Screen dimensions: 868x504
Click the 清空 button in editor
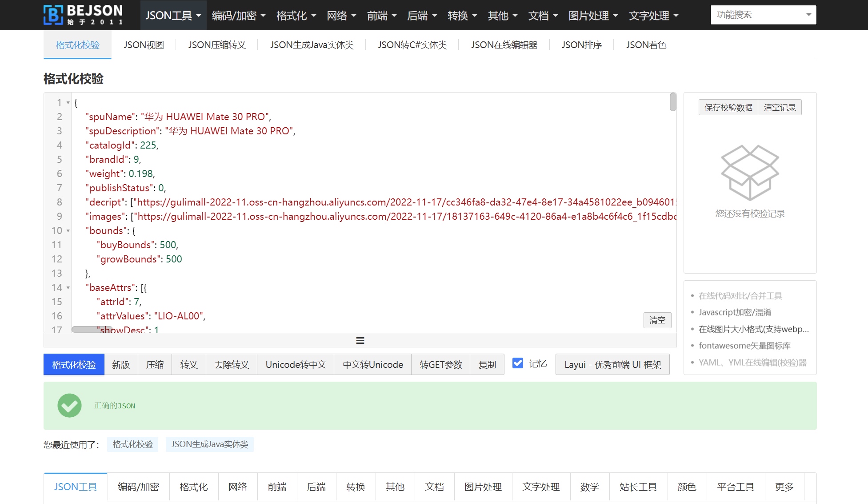pos(657,320)
